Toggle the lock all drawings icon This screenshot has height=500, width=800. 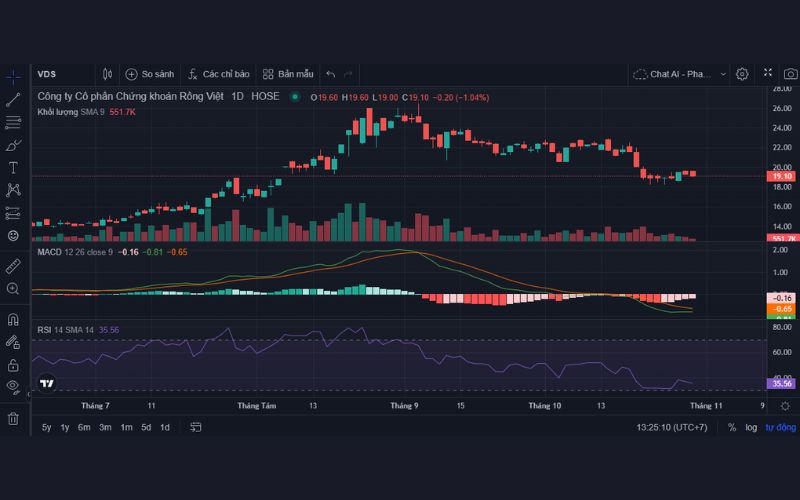click(13, 341)
